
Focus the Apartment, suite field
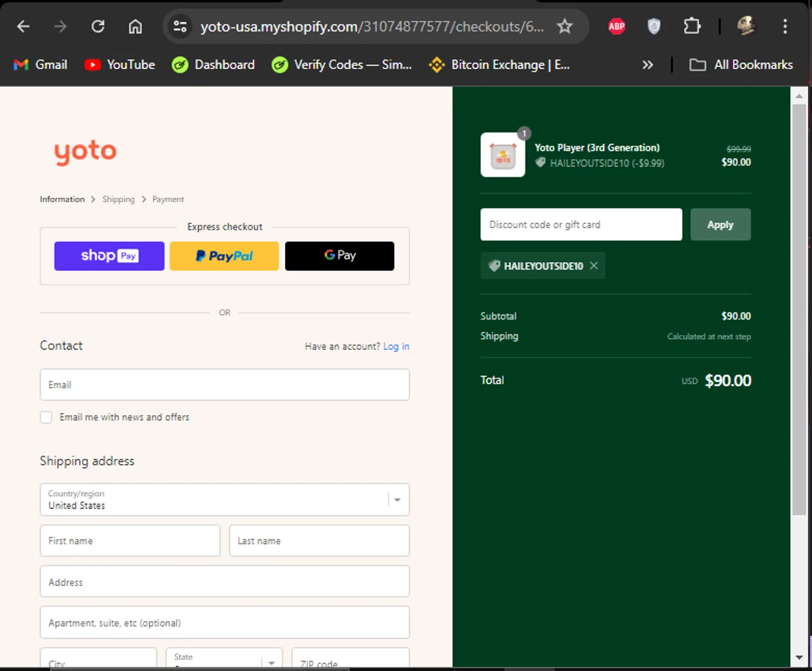[x=225, y=623]
